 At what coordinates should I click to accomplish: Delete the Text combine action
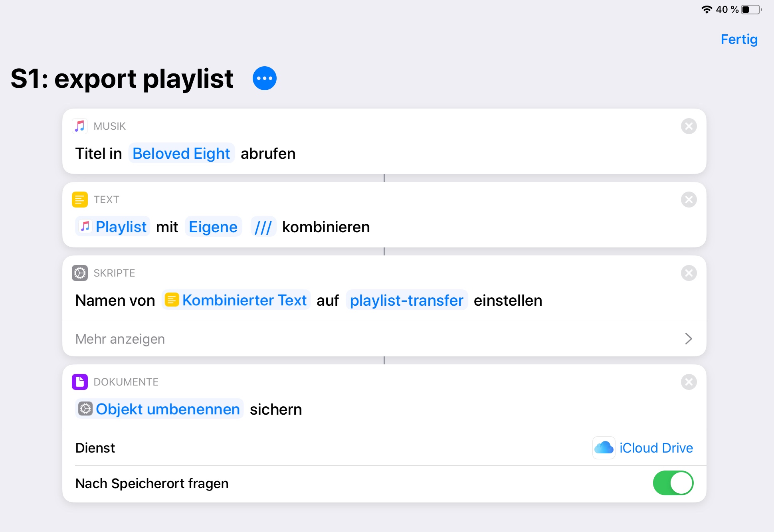pyautogui.click(x=689, y=200)
